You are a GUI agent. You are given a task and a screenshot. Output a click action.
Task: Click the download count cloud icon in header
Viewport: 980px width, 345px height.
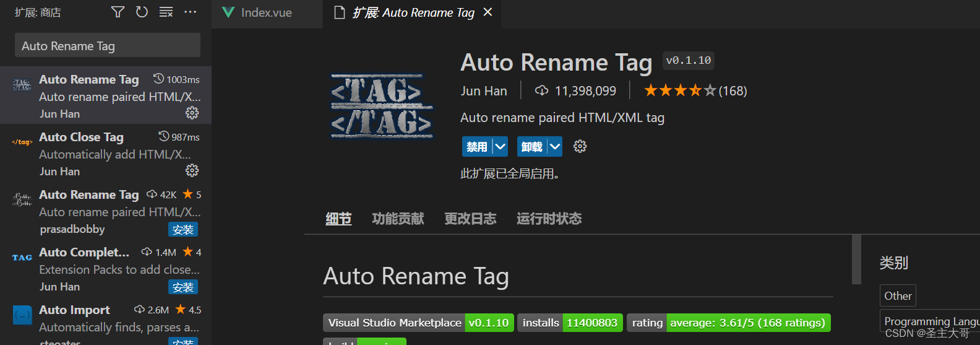[541, 90]
